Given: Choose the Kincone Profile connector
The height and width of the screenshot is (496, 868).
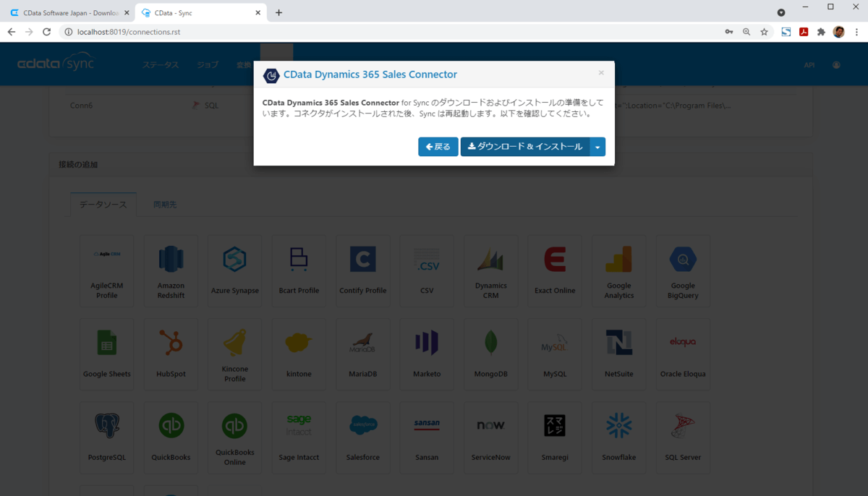Looking at the screenshot, I should pos(235,354).
